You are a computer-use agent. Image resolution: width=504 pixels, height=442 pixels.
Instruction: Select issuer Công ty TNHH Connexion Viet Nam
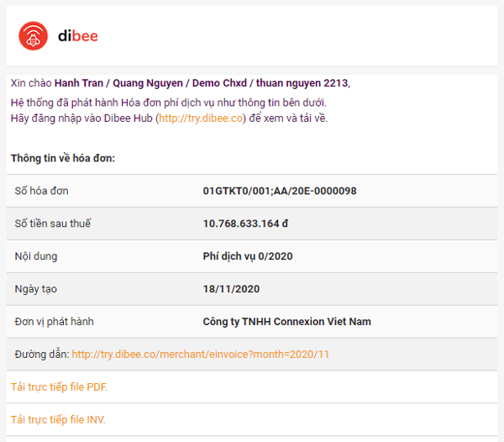coord(286,322)
